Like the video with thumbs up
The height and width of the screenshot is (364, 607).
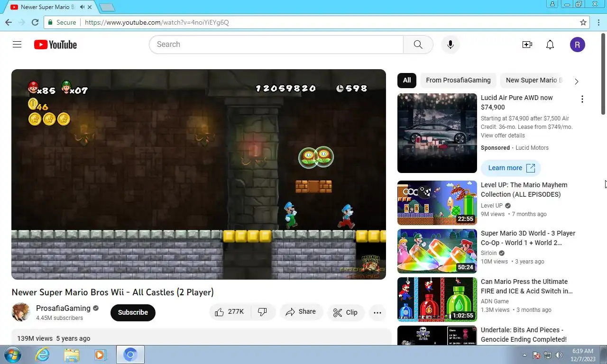pyautogui.click(x=230, y=312)
